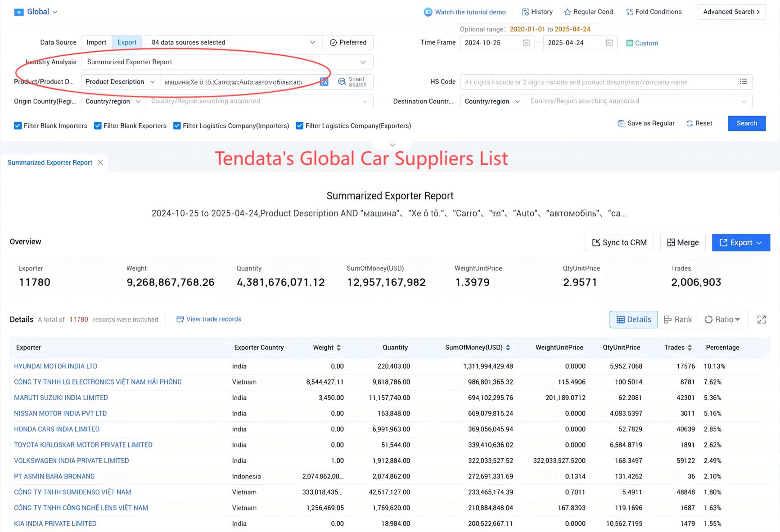Click the Merge button
The height and width of the screenshot is (532, 780).
pyautogui.click(x=683, y=242)
